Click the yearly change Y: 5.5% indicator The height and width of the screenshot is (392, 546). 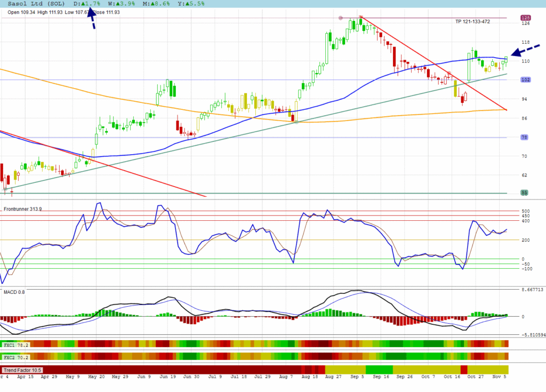pyautogui.click(x=187, y=3)
